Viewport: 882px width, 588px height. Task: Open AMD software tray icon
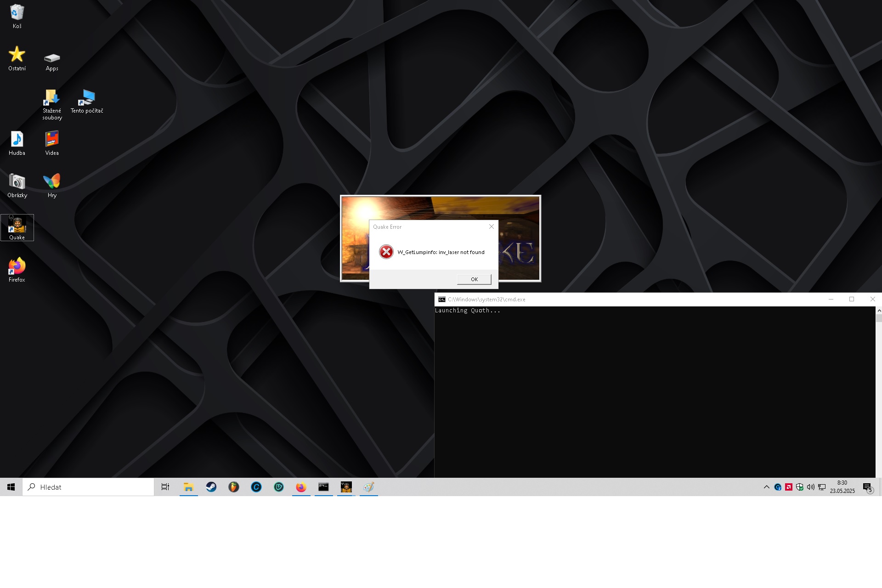[789, 487]
